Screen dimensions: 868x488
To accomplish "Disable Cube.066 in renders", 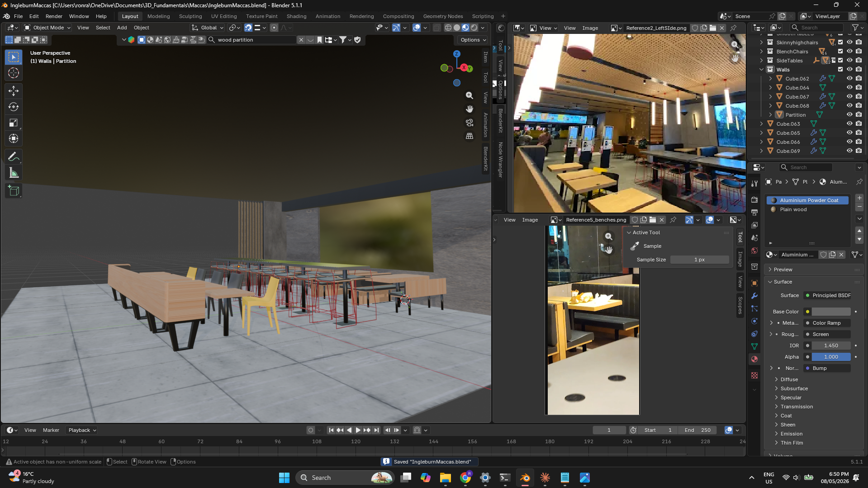I will coord(859,142).
